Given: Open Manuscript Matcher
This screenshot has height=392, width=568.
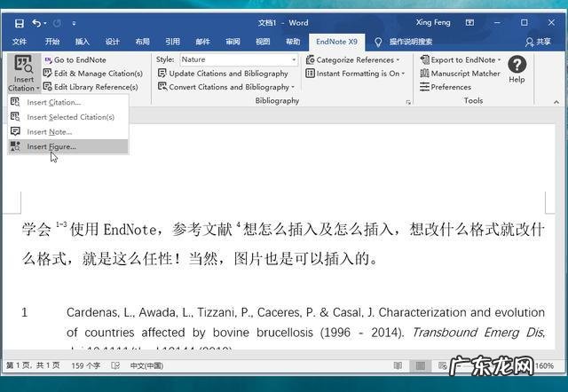Looking at the screenshot, I should [464, 74].
